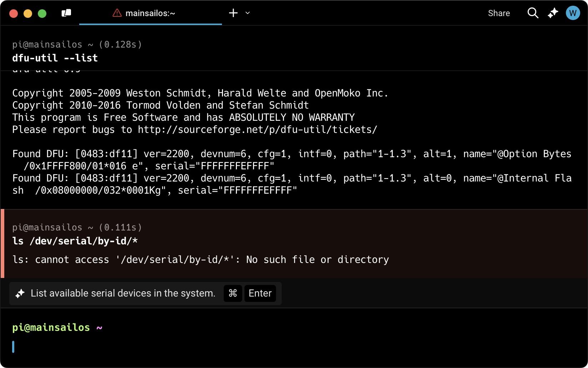Click the 'Copyright 2005-2009 Weston Schmidt' line
Image resolution: width=588 pixels, height=368 pixels.
[x=200, y=93]
